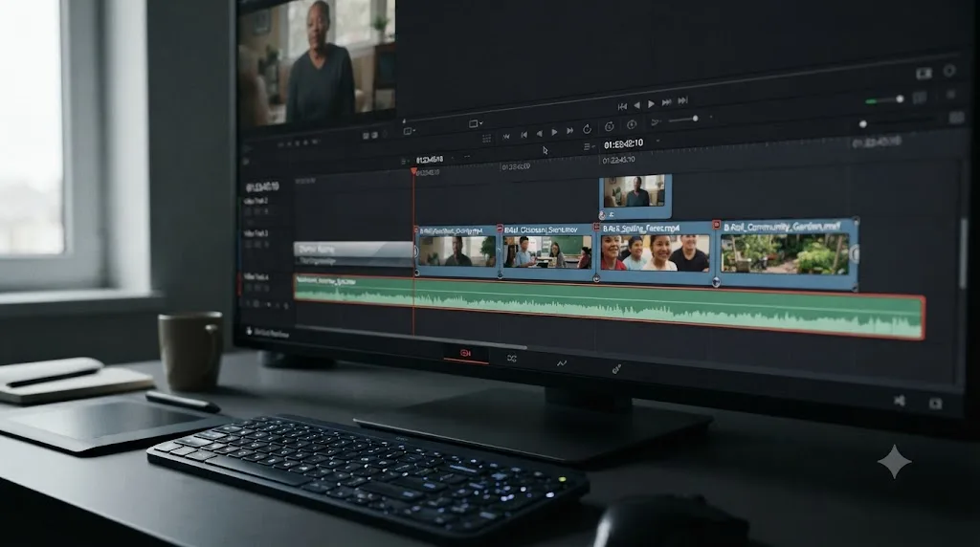980x547 pixels.
Task: Adjust the green audio level slider
Action: [x=884, y=99]
